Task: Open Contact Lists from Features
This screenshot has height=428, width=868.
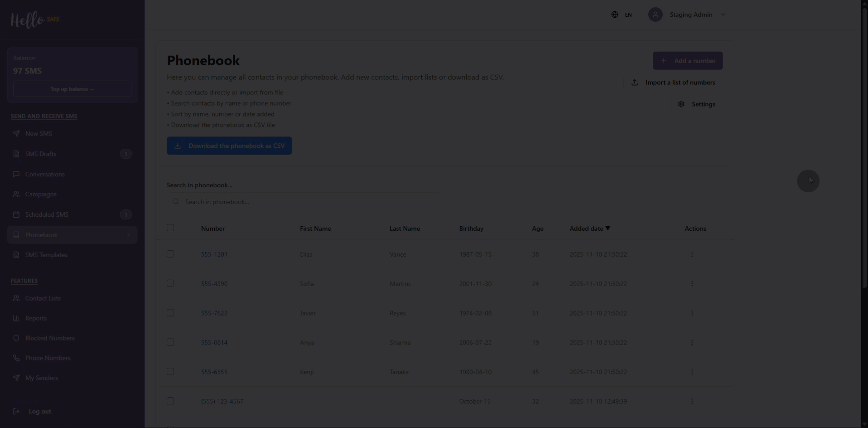Action: (72, 298)
